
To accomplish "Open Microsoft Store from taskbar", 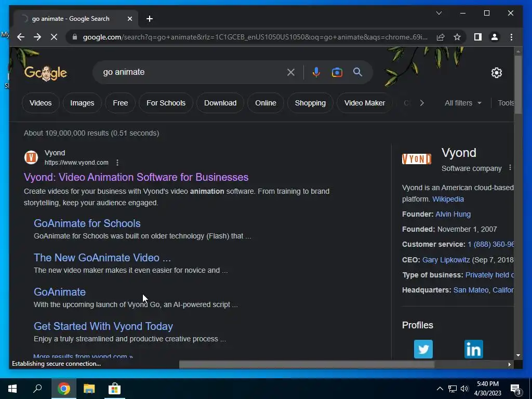I will coord(114,389).
